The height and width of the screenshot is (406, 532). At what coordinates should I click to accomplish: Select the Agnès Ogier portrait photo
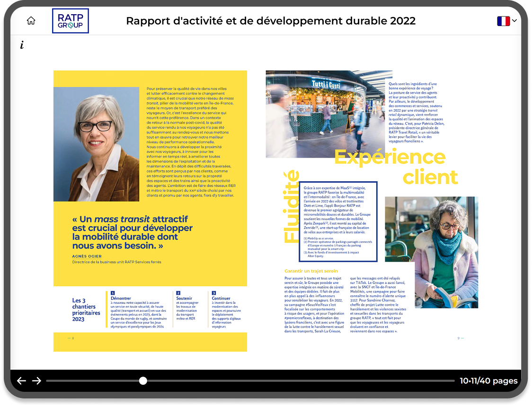coord(97,144)
